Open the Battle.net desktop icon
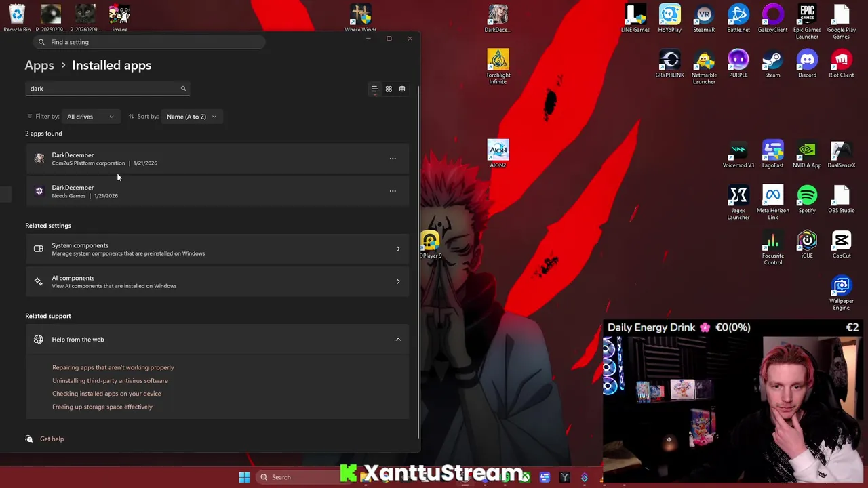This screenshot has height=488, width=868. tap(738, 18)
